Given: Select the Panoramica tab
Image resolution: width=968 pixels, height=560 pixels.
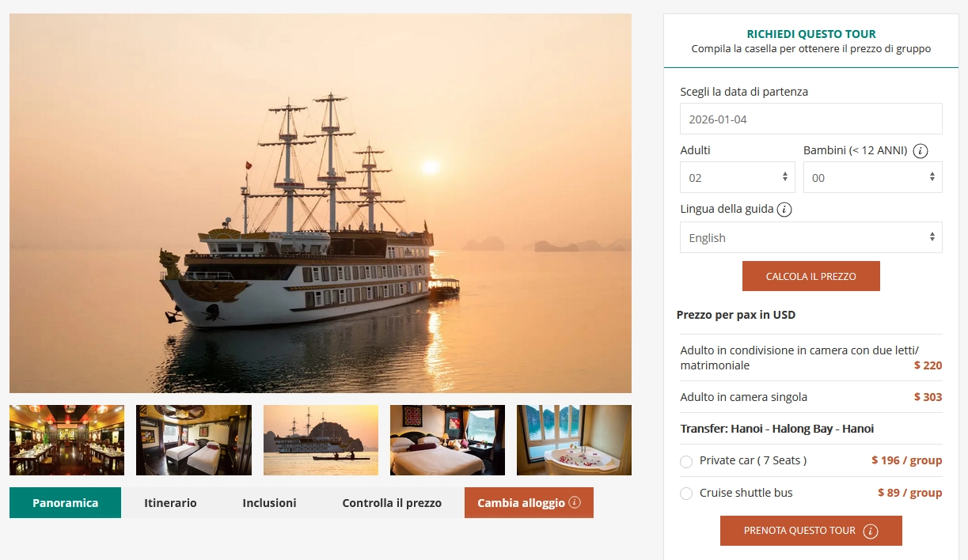Looking at the screenshot, I should click(x=66, y=503).
